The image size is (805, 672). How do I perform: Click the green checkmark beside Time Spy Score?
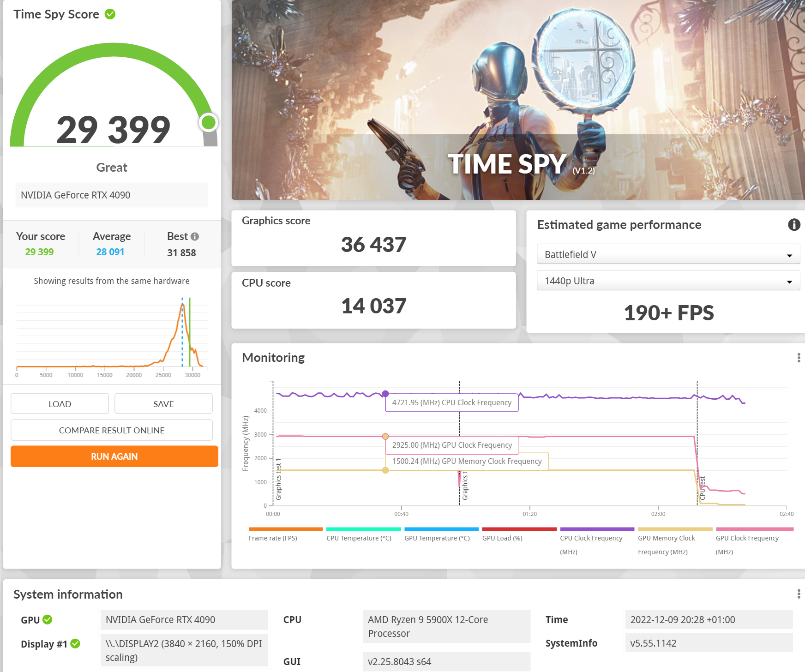pyautogui.click(x=110, y=14)
